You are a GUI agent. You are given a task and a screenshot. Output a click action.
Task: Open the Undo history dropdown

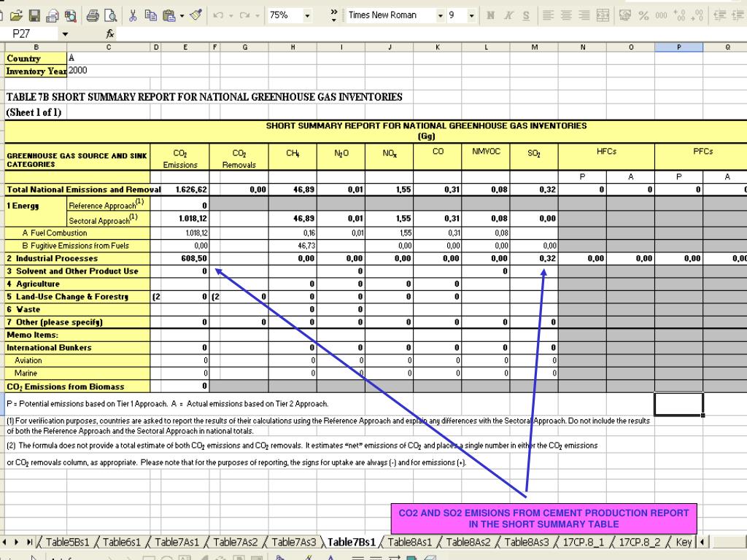click(x=231, y=16)
